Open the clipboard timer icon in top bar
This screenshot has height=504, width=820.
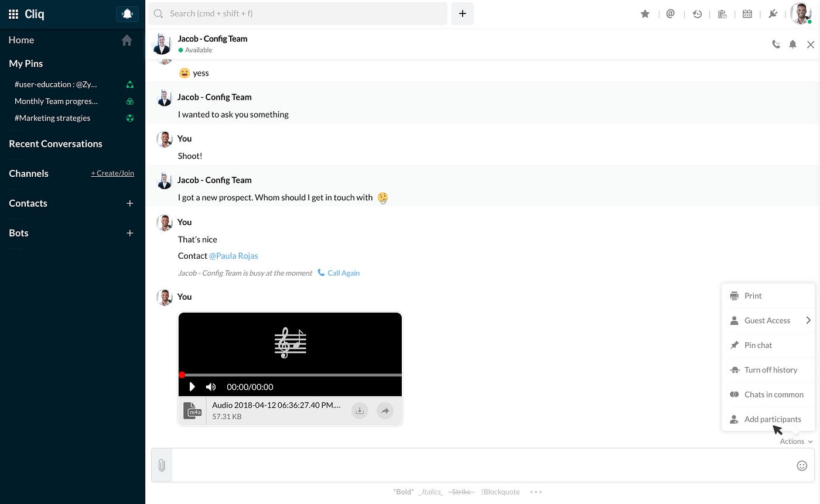[722, 13]
